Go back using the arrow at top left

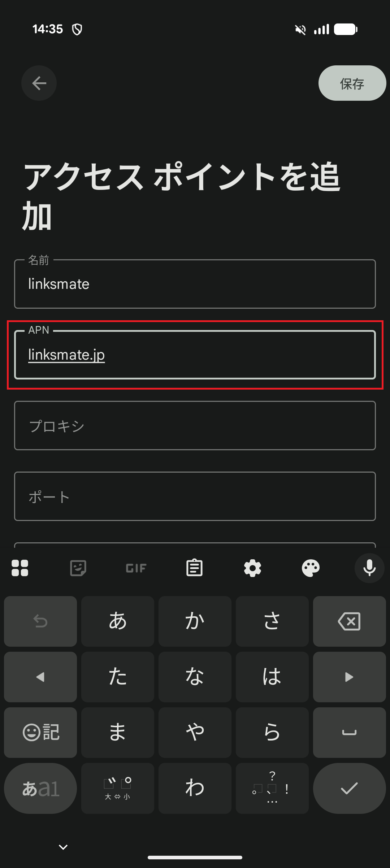(39, 83)
